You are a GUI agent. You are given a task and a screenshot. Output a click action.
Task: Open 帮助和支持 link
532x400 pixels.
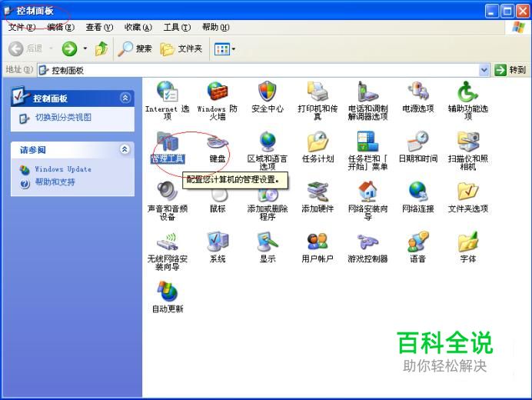(x=55, y=182)
